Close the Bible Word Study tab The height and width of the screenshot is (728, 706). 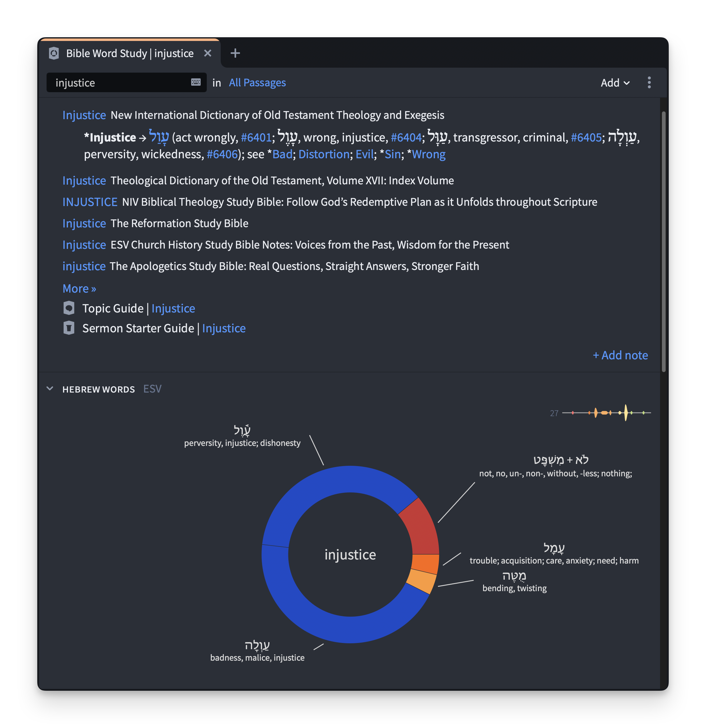point(208,53)
